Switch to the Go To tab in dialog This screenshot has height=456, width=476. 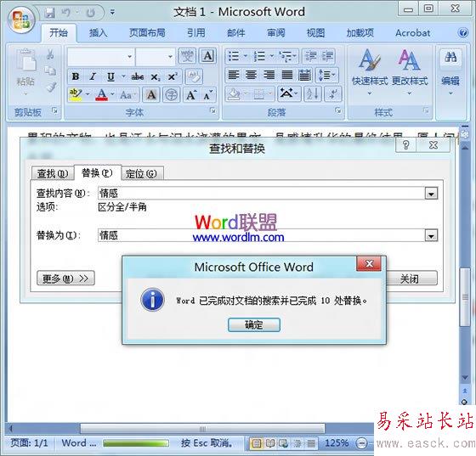142,173
